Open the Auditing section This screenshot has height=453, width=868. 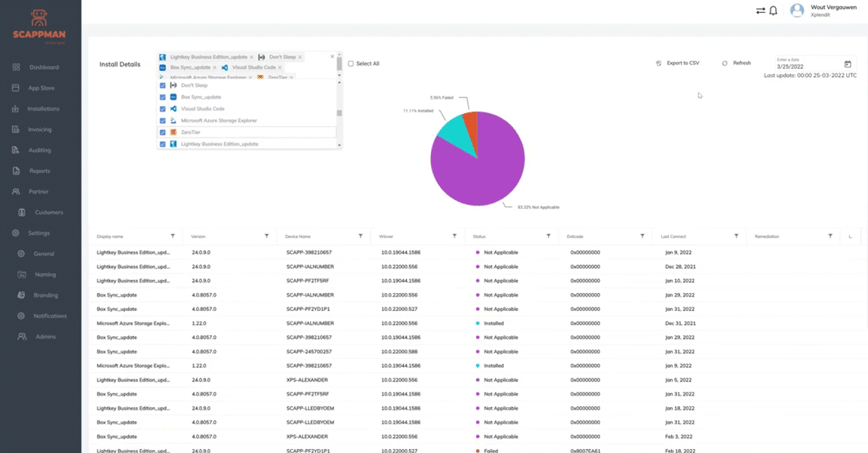41,150
